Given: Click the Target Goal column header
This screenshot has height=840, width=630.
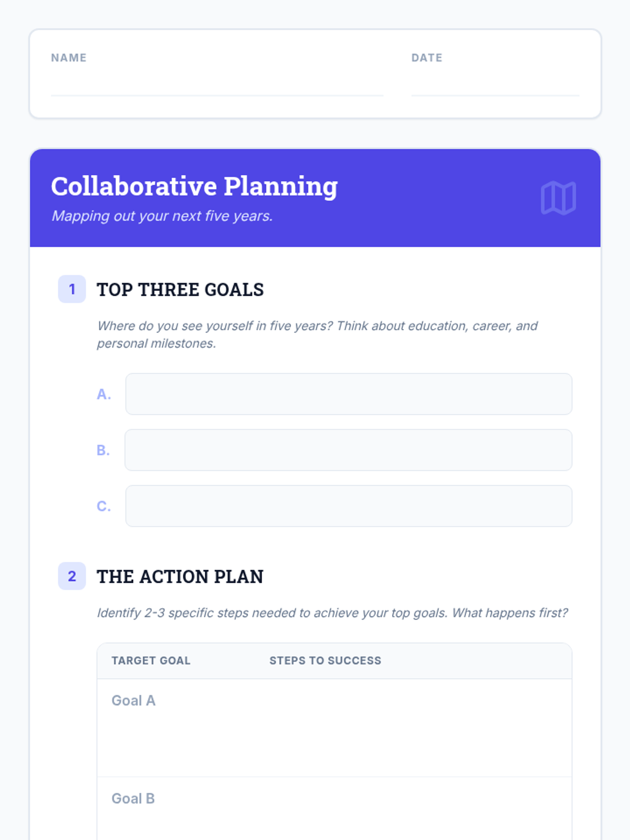Looking at the screenshot, I should coord(151,661).
